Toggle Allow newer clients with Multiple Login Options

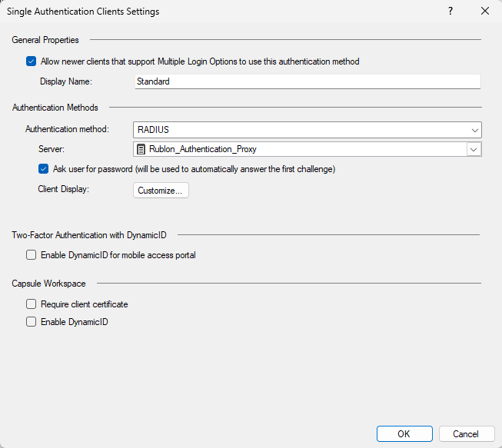(31, 61)
